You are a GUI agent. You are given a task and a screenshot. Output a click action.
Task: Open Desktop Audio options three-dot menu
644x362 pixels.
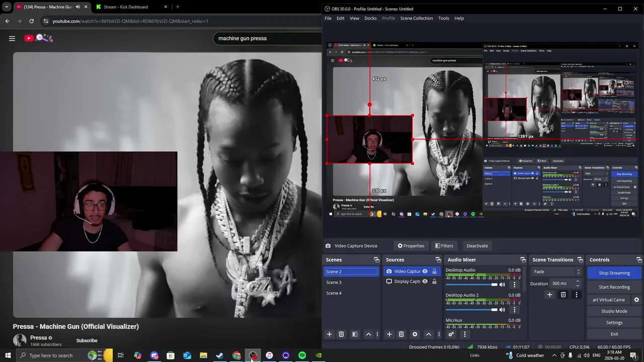pyautogui.click(x=514, y=285)
